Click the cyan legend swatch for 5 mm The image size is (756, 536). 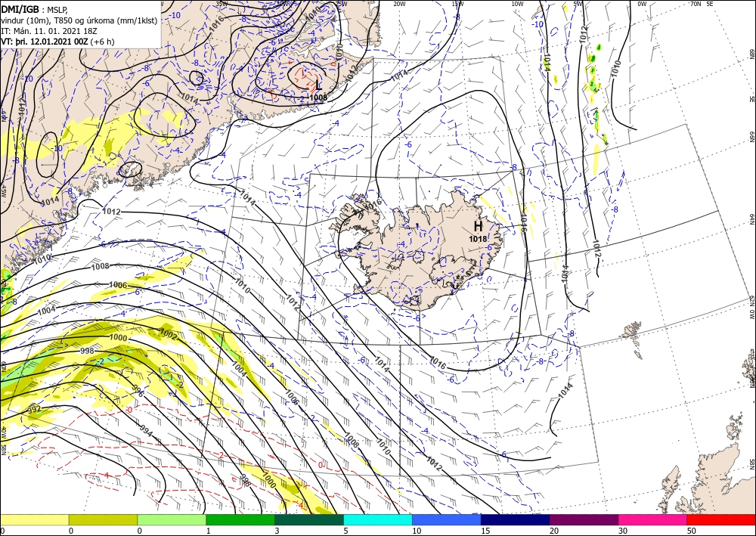coord(377,519)
